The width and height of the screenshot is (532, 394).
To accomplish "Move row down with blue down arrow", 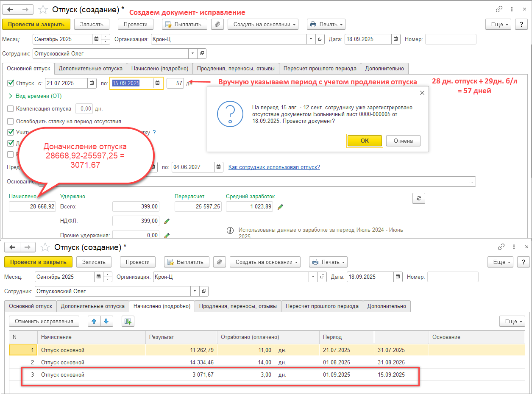I will click(106, 322).
